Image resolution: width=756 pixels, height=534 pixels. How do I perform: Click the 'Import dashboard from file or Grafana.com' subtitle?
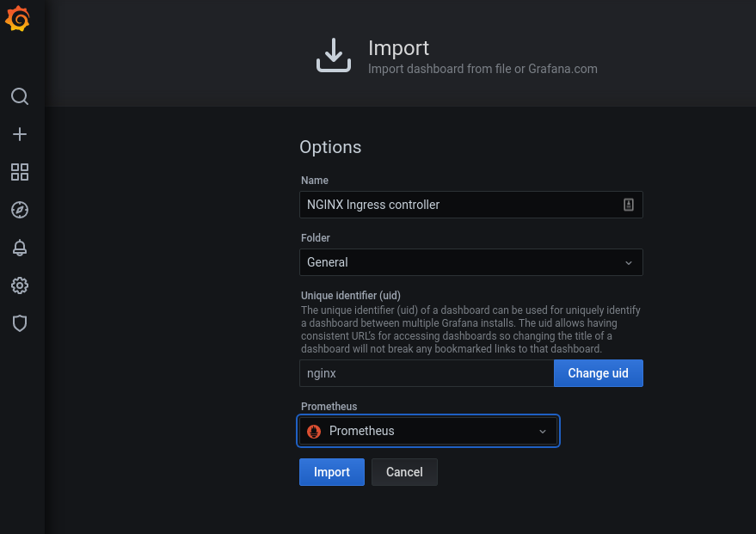[x=482, y=69]
